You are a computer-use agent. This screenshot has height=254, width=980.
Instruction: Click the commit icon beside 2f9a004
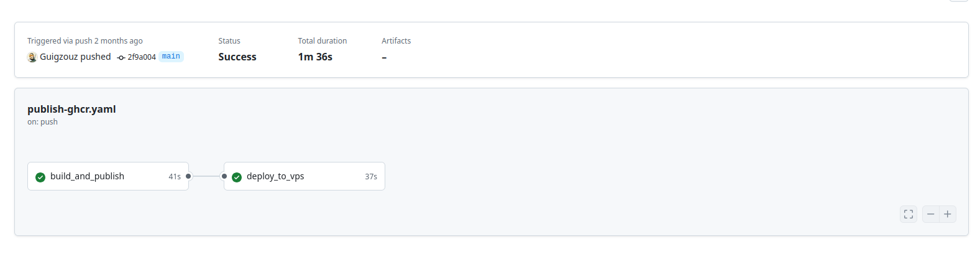121,57
